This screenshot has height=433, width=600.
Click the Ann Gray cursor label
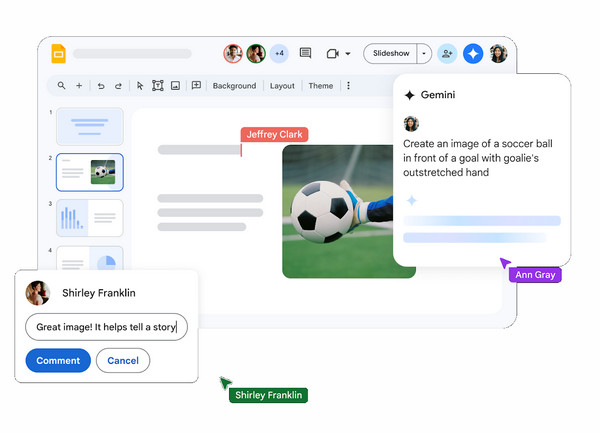click(x=535, y=275)
